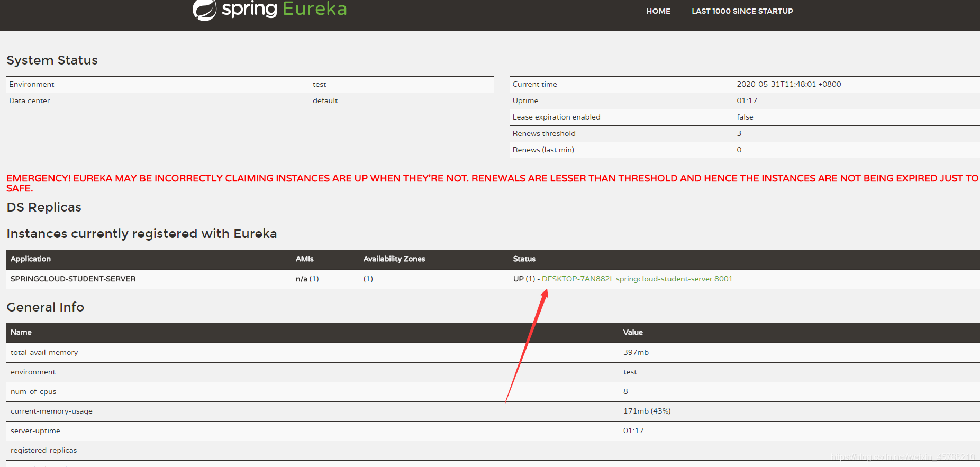Click the Renews threshold value 3
The image size is (980, 467).
click(x=739, y=133)
